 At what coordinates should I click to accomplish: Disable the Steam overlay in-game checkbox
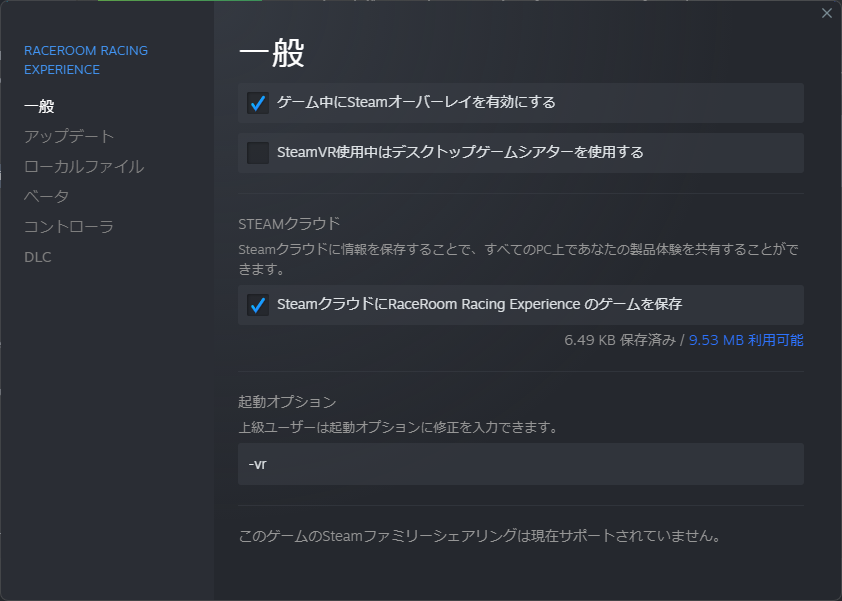pos(258,103)
